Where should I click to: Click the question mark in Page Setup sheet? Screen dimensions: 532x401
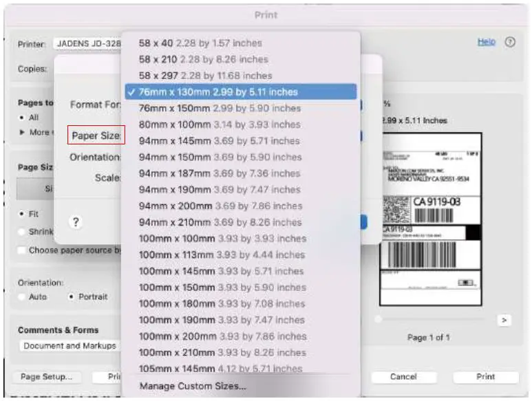(76, 222)
